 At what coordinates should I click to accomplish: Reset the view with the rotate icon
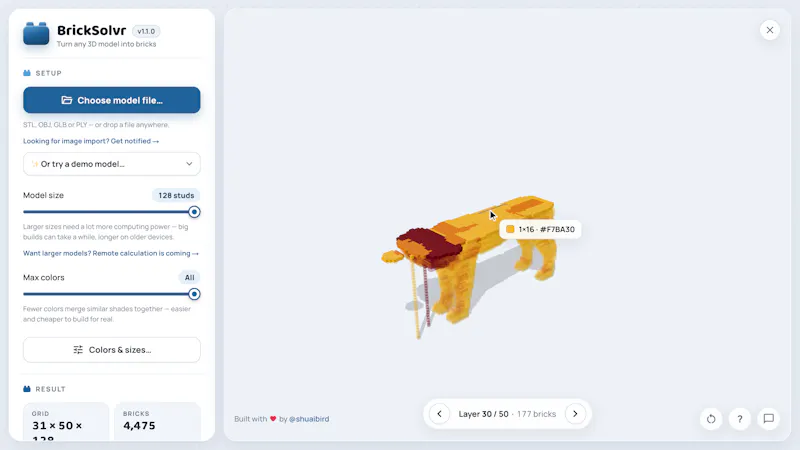[711, 419]
